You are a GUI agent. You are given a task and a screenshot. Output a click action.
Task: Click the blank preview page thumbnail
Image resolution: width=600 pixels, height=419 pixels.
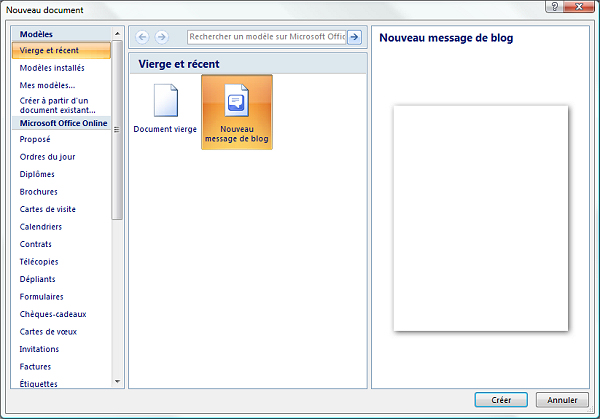pyautogui.click(x=480, y=217)
